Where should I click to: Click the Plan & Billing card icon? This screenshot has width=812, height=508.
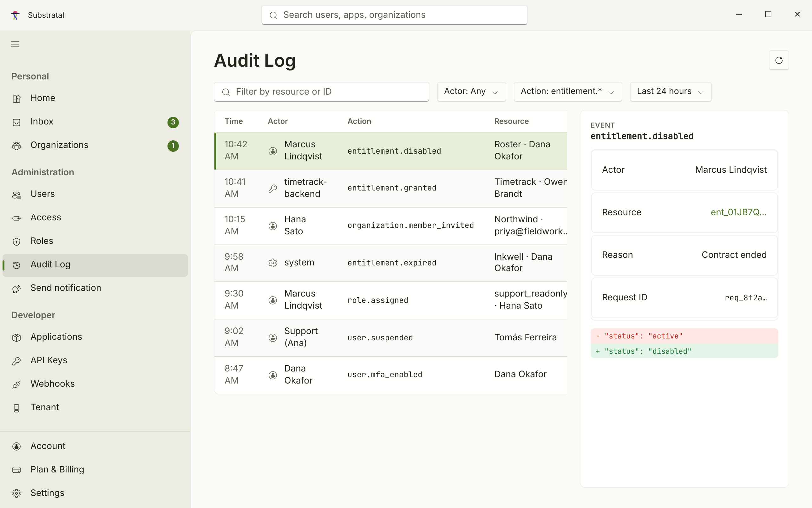tap(16, 470)
